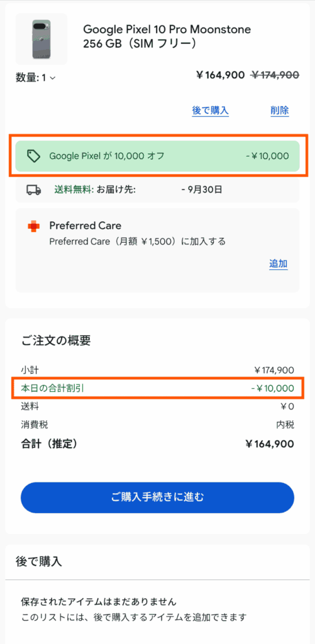Click the Google Pixel 10,000 オフ promo banner
The image size is (315, 644).
pos(157,156)
